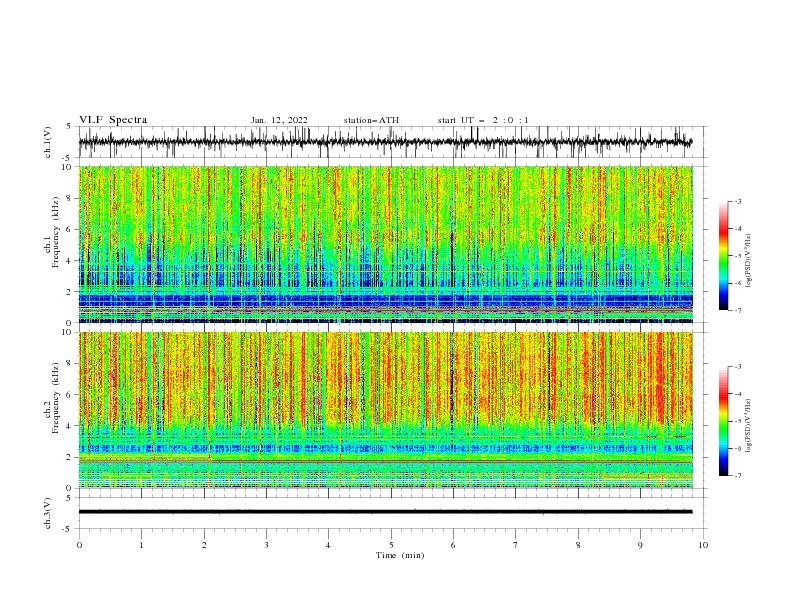Click the ch.2 colorbar 'log(PSD)(V²/Hz)' label

click(x=749, y=426)
